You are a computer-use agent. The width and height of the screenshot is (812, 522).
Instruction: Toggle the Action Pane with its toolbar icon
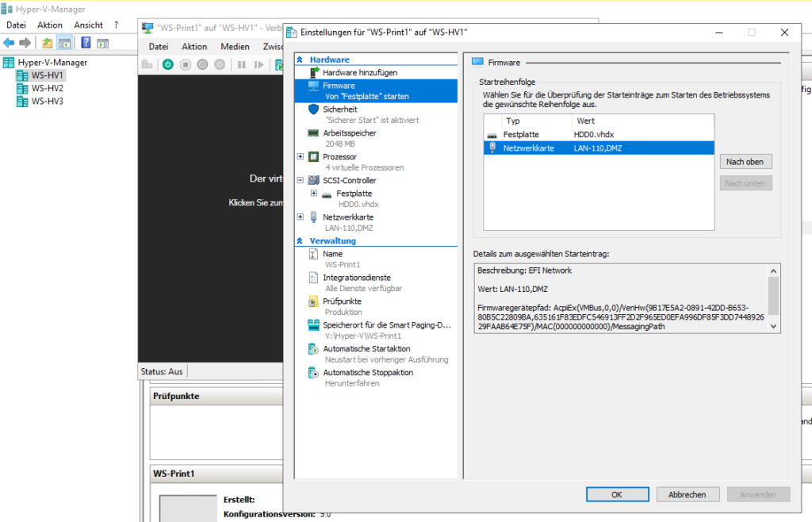coord(102,42)
